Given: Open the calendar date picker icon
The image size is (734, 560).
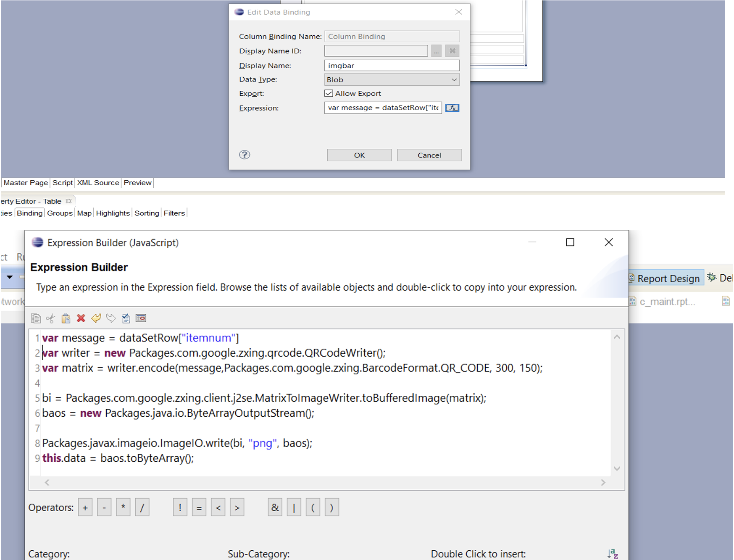Looking at the screenshot, I should [141, 318].
